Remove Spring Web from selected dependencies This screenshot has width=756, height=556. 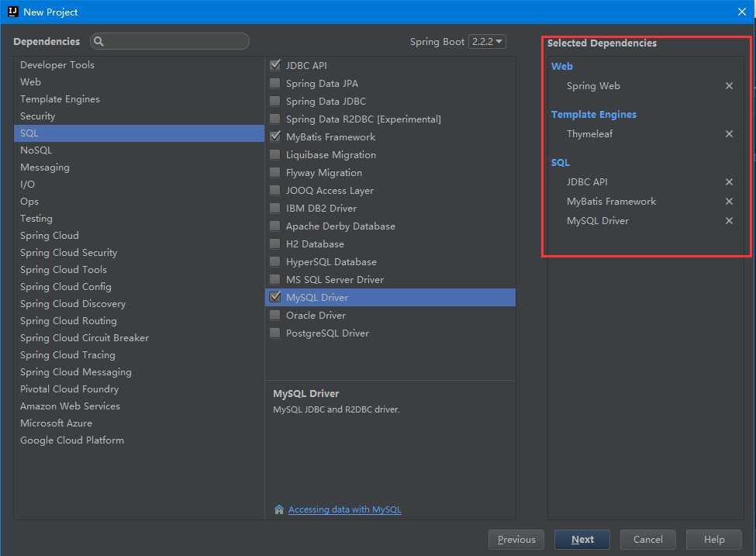[729, 86]
